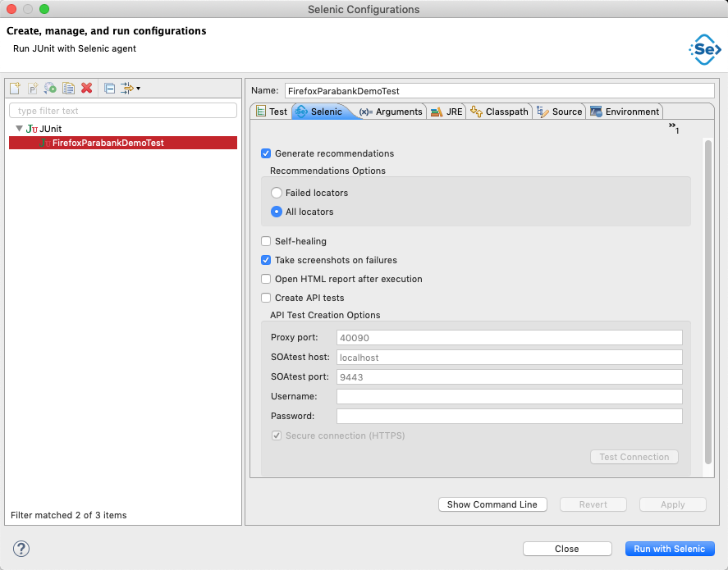
Task: Switch to the Environment tab
Action: [x=625, y=112]
